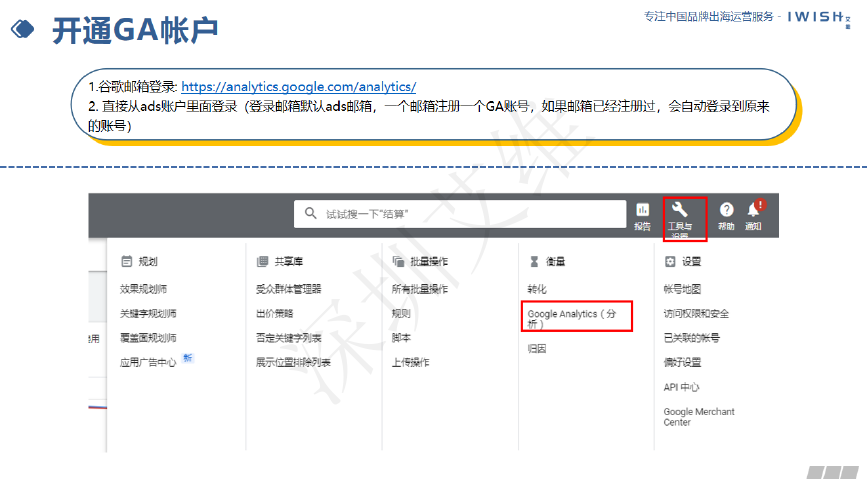The image size is (867, 488).
Task: Click the 规划 calendar icon
Action: tap(127, 261)
